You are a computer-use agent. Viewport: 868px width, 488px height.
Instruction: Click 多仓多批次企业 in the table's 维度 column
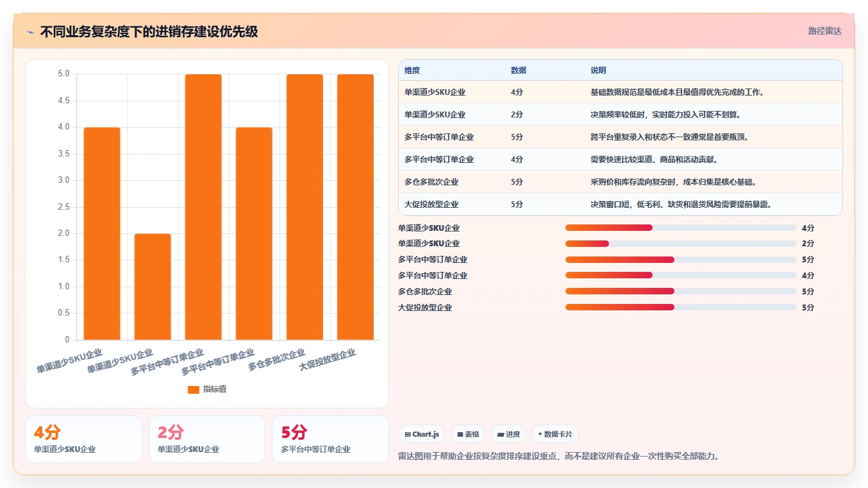tap(431, 182)
